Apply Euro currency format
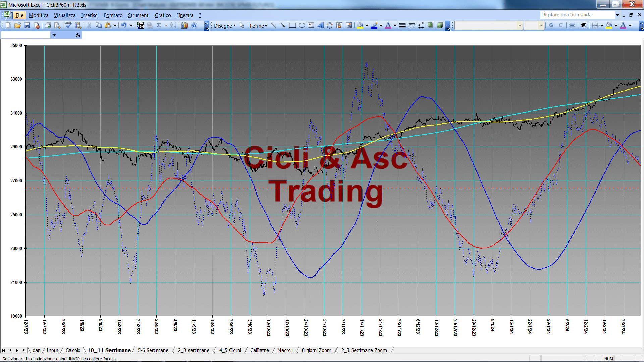The height and width of the screenshot is (362, 644). [x=584, y=25]
